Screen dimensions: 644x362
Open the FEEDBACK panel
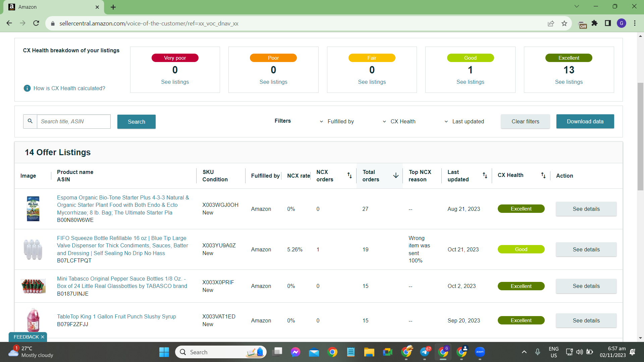tap(26, 337)
